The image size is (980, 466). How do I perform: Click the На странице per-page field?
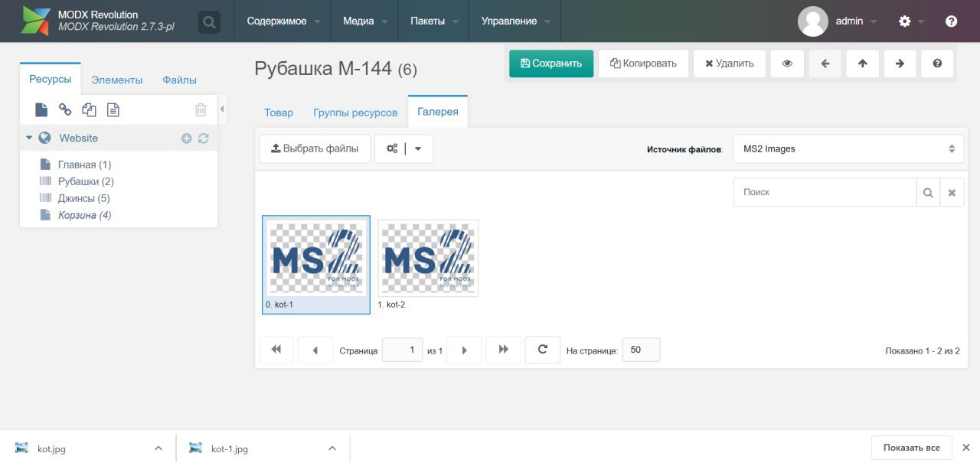[x=641, y=350]
